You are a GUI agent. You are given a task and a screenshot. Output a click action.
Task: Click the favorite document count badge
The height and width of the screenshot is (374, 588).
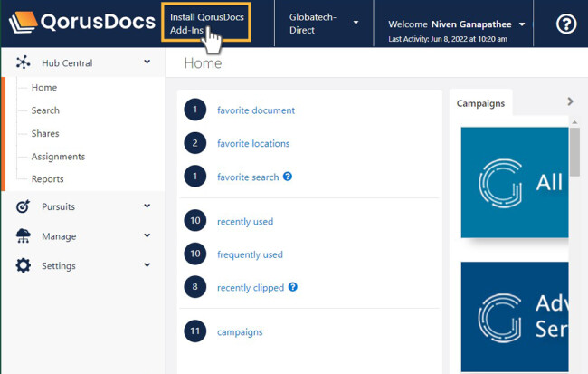click(x=195, y=110)
